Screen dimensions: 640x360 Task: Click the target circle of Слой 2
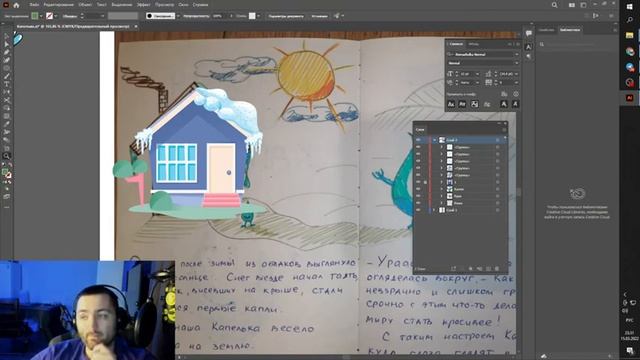coord(498,140)
